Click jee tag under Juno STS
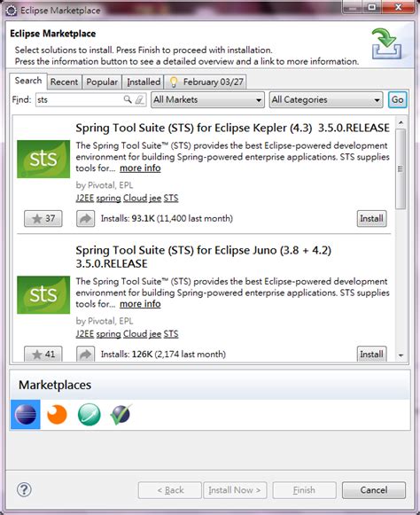The height and width of the screenshot is (515, 420). click(x=155, y=334)
